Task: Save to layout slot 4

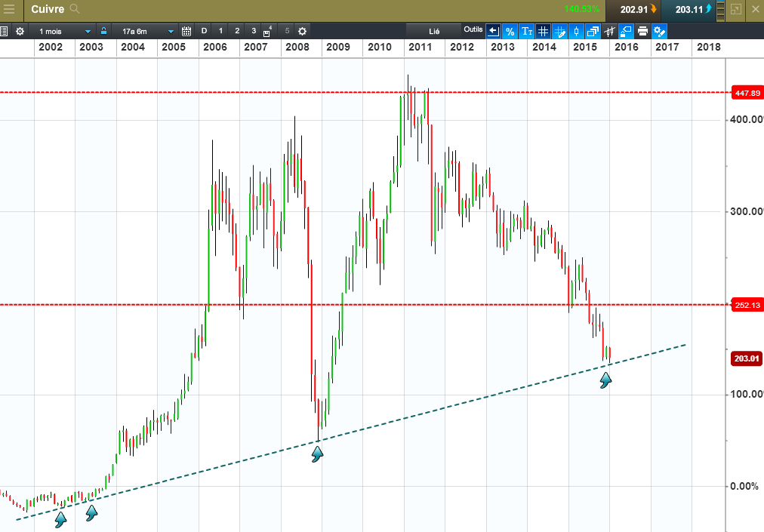Action: coord(267,31)
